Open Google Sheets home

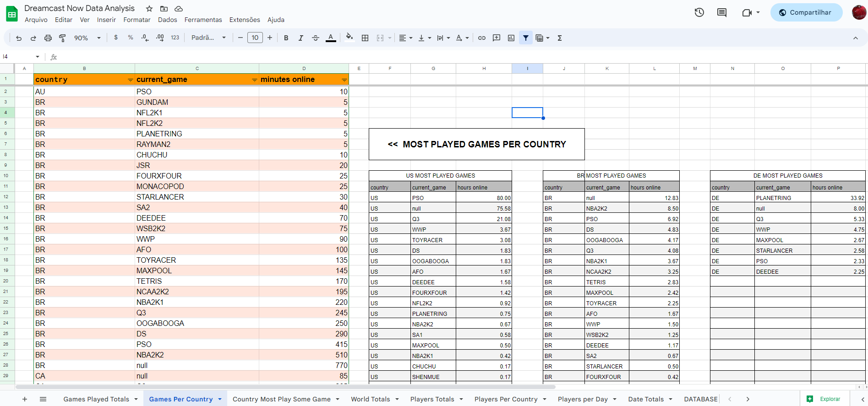(x=12, y=14)
